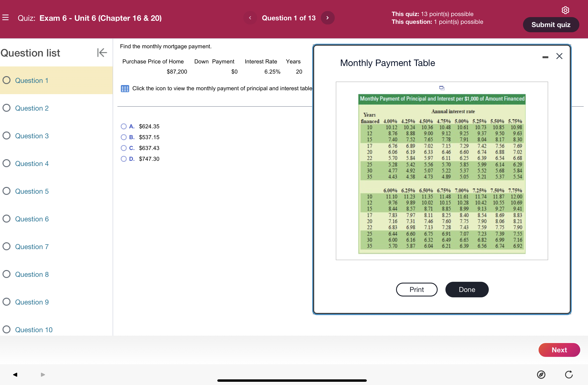Screen dimensions: 588x385
Task: Open the hamburger menu icon
Action: click(5, 18)
